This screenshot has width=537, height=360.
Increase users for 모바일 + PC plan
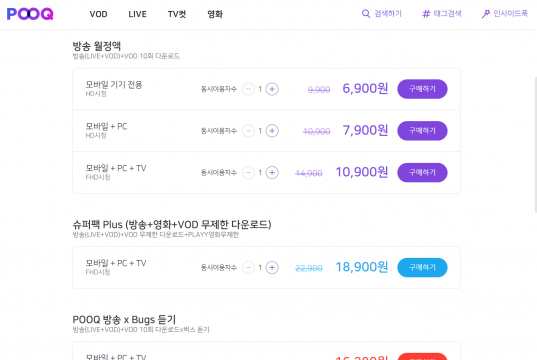click(272, 131)
